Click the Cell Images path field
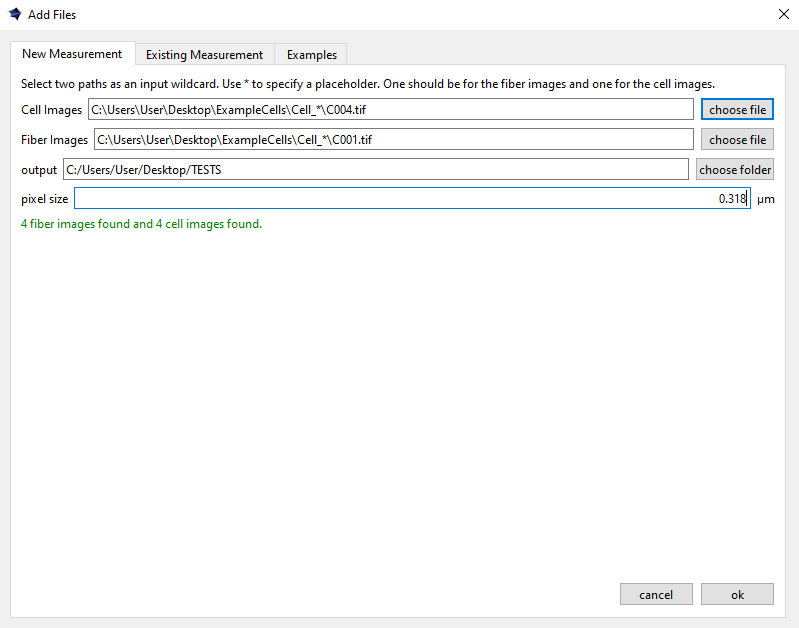This screenshot has width=799, height=628. pos(391,110)
